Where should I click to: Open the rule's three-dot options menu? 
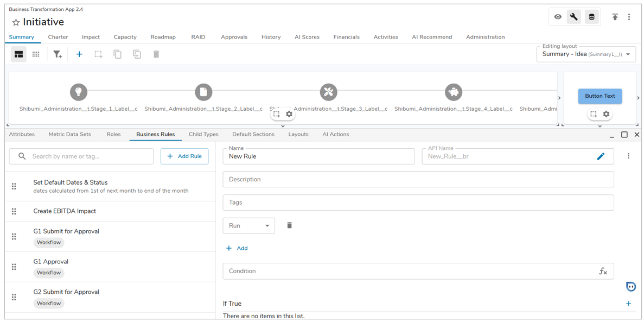(628, 156)
